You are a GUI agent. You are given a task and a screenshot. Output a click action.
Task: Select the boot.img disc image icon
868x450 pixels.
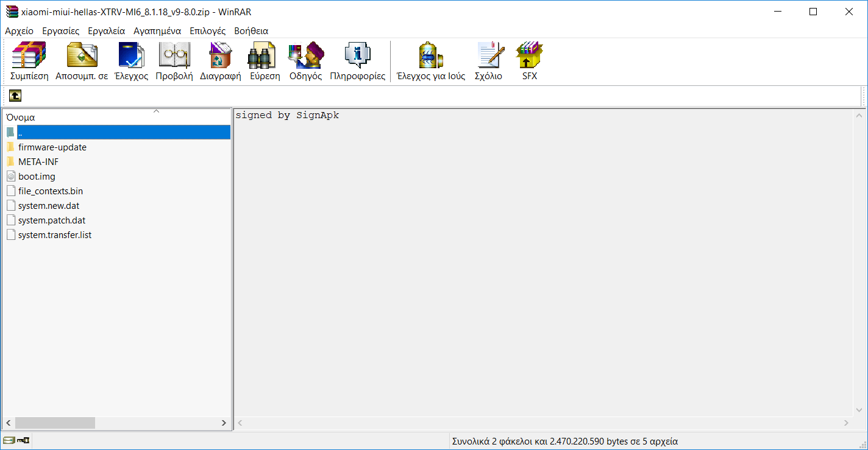coord(11,177)
